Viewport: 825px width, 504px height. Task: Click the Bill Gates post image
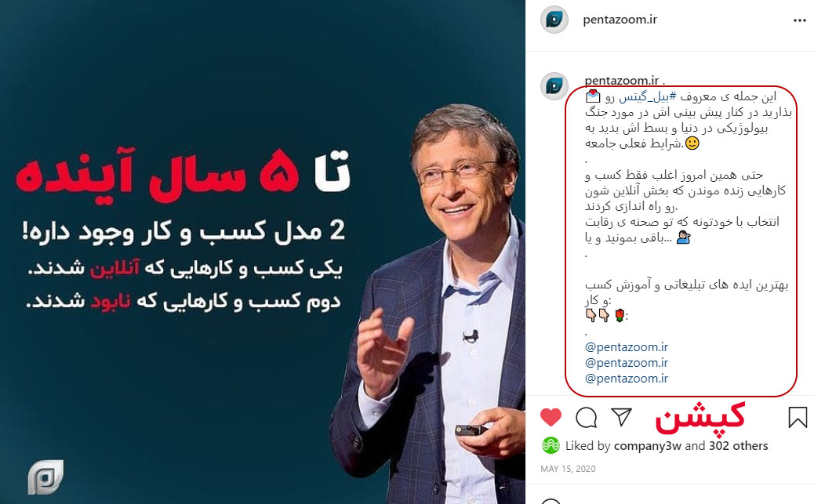click(x=263, y=252)
